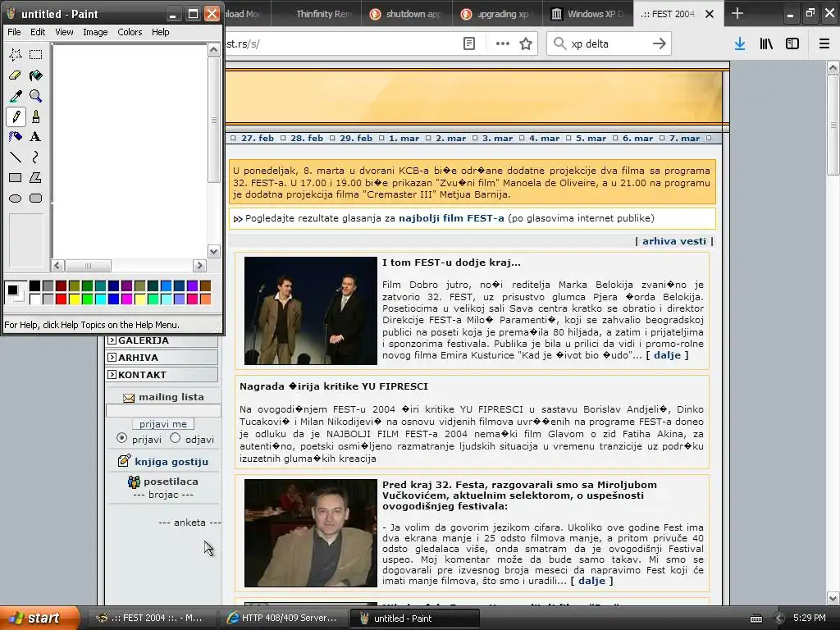Switch to the upgrading xp browser tab
The image size is (840, 630).
tap(497, 14)
